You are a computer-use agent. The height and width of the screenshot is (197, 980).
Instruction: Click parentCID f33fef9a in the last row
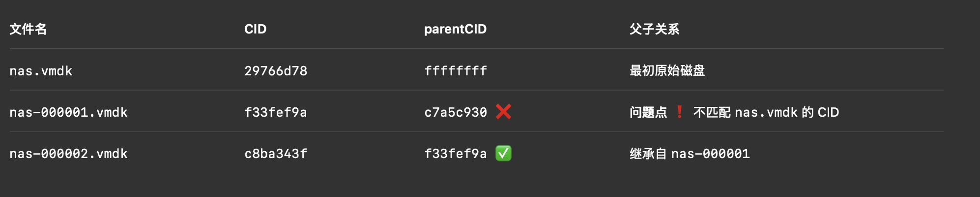pos(456,154)
